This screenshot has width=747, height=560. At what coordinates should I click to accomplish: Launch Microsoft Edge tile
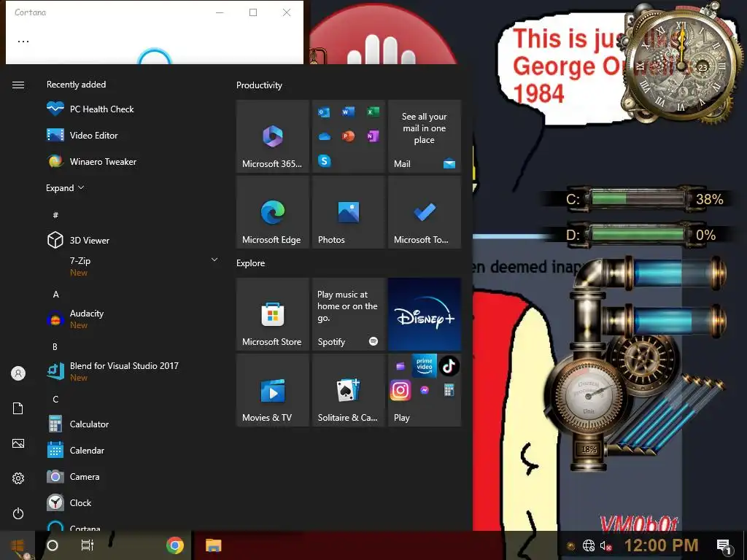pos(273,212)
